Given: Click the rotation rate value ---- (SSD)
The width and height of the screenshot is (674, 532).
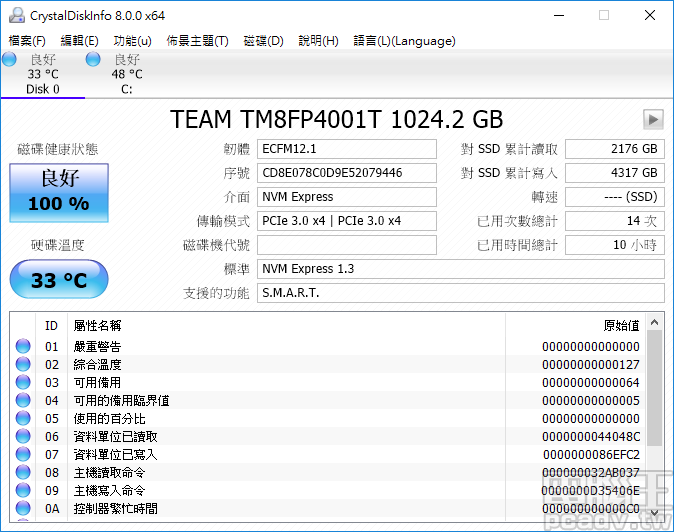Looking at the screenshot, I should click(615, 197).
